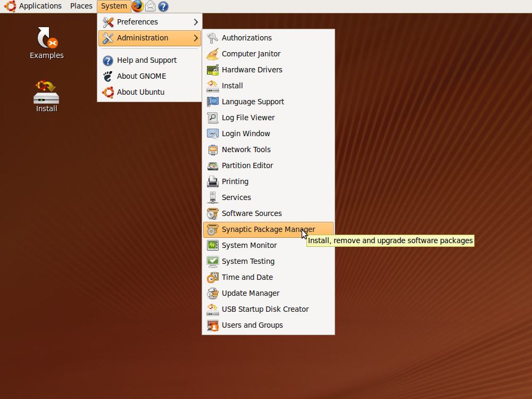Click the Computer Janitor broom icon
This screenshot has height=399, width=532.
[x=212, y=54]
